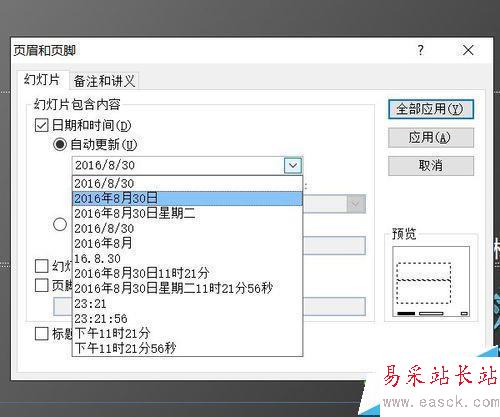Collapse the date format dropdown arrow

pos(293,165)
